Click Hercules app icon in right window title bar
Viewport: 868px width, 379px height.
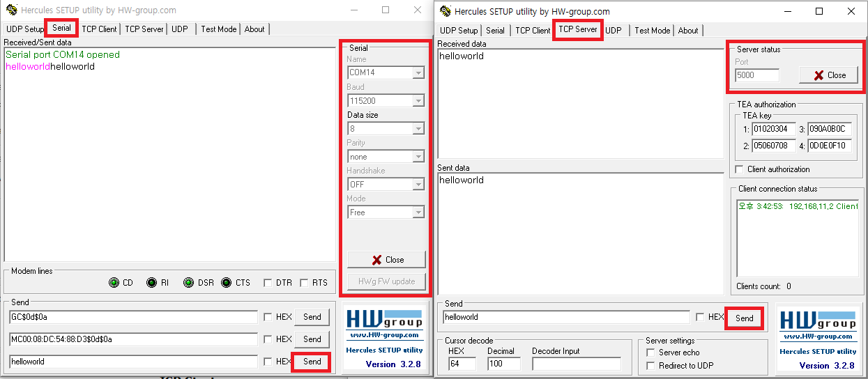pyautogui.click(x=446, y=11)
